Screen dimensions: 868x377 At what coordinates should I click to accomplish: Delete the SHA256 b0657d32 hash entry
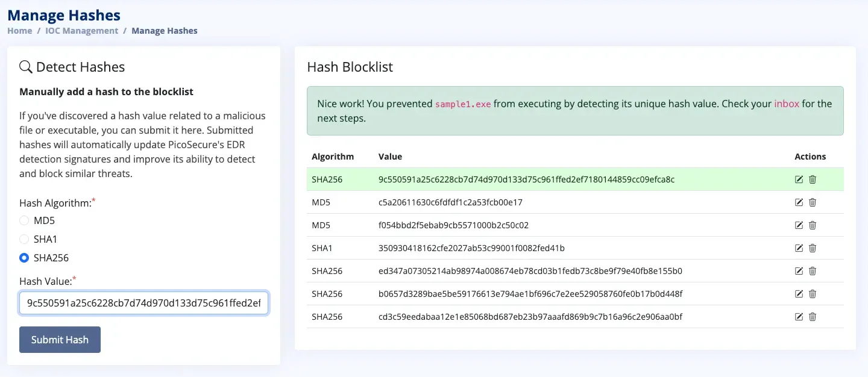(x=813, y=294)
